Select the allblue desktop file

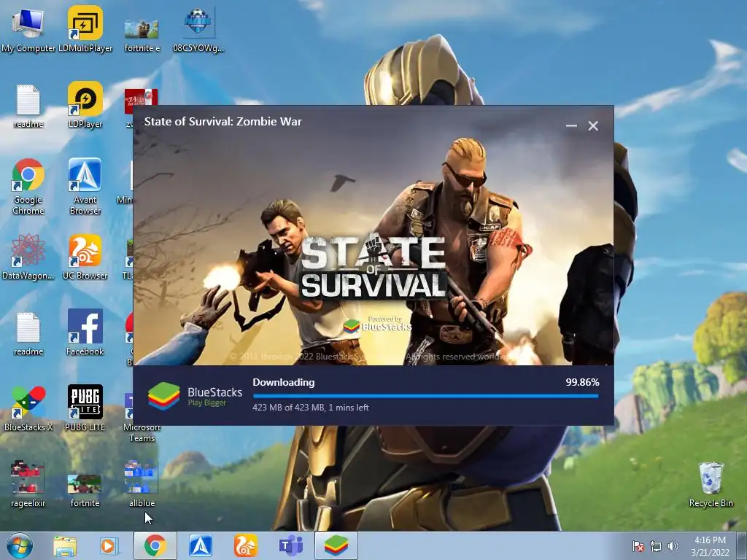[142, 484]
